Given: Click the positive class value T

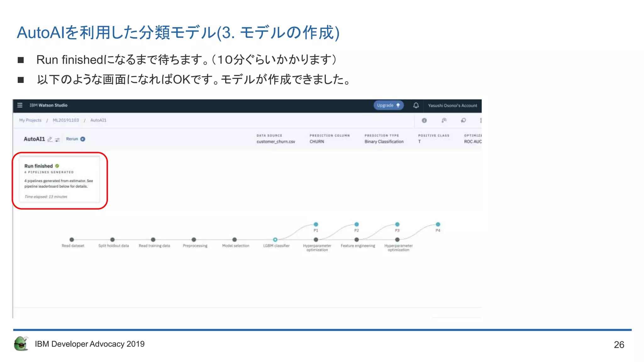Looking at the screenshot, I should [419, 142].
